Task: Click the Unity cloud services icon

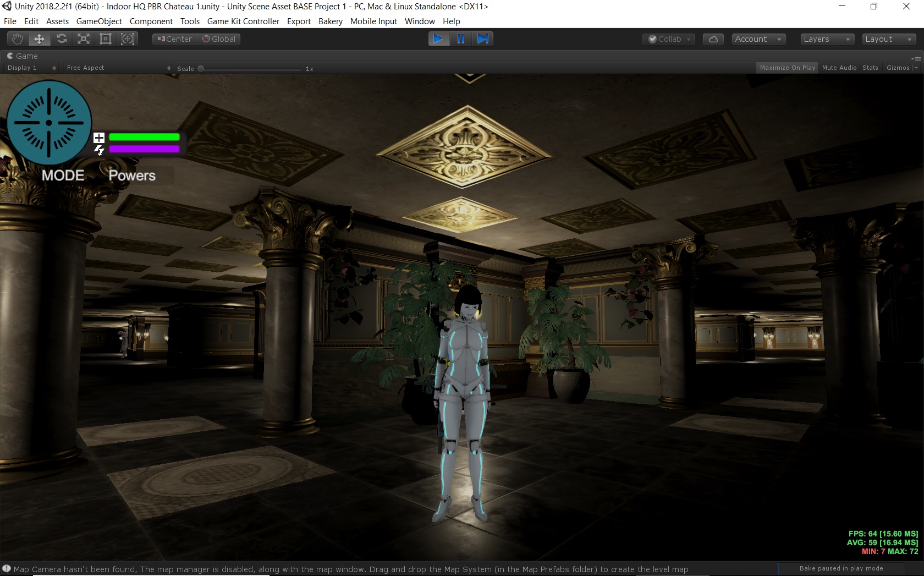Action: pyautogui.click(x=713, y=39)
